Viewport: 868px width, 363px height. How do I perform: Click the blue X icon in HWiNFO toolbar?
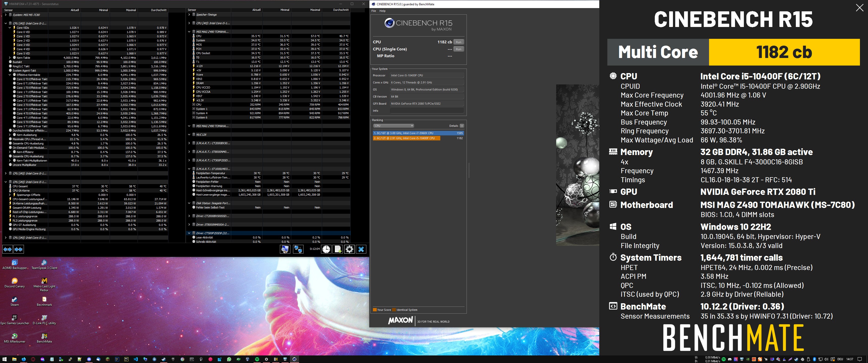[361, 249]
